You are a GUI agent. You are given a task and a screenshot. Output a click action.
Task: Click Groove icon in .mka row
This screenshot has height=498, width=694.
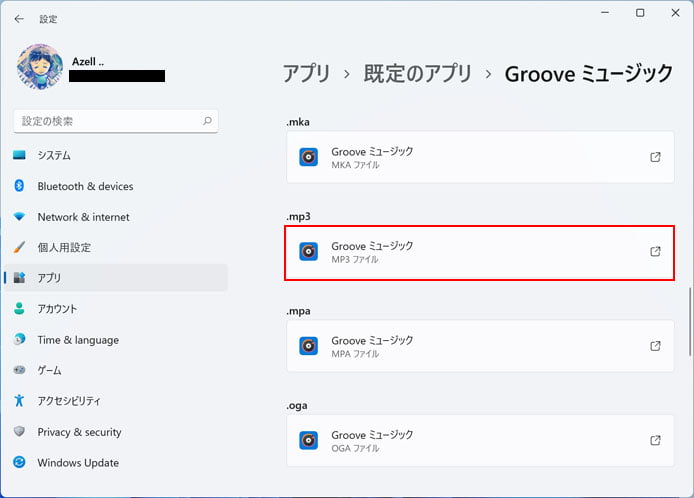(308, 157)
